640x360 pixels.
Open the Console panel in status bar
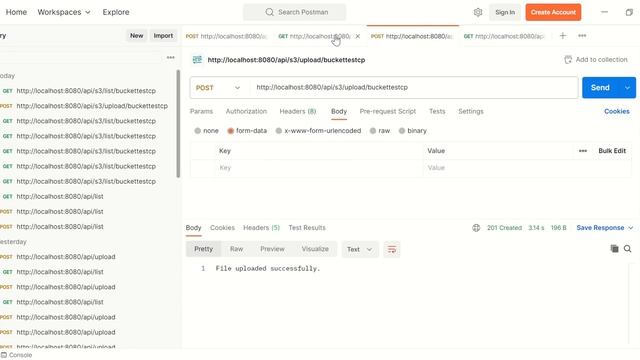(x=16, y=355)
